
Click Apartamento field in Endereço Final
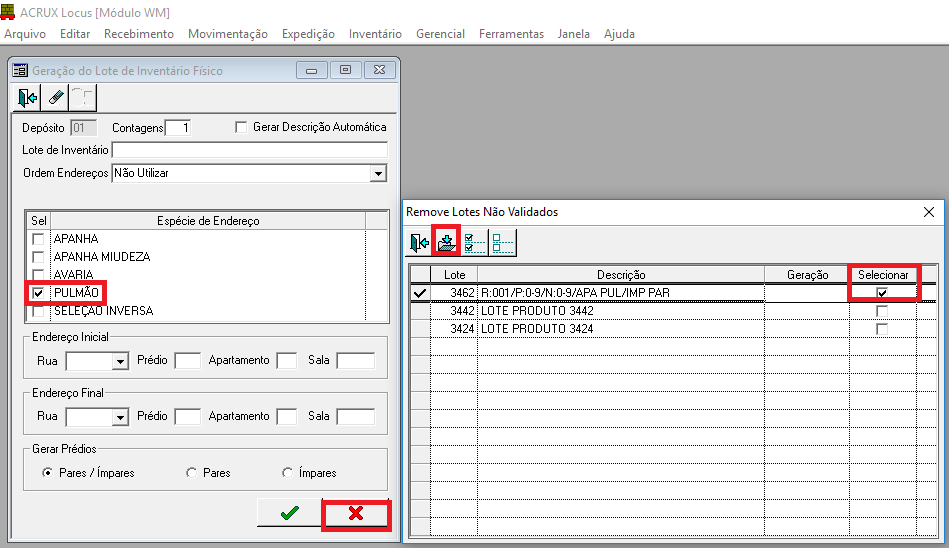[287, 417]
